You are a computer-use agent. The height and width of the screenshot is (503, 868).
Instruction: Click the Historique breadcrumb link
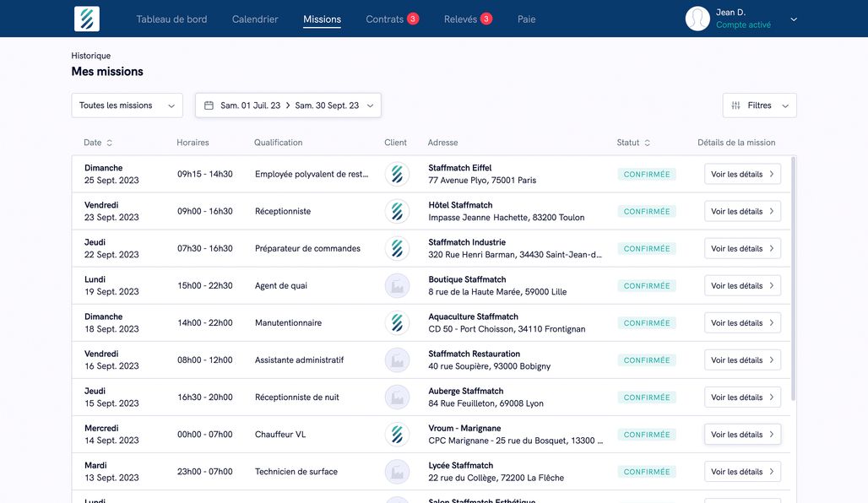[90, 56]
